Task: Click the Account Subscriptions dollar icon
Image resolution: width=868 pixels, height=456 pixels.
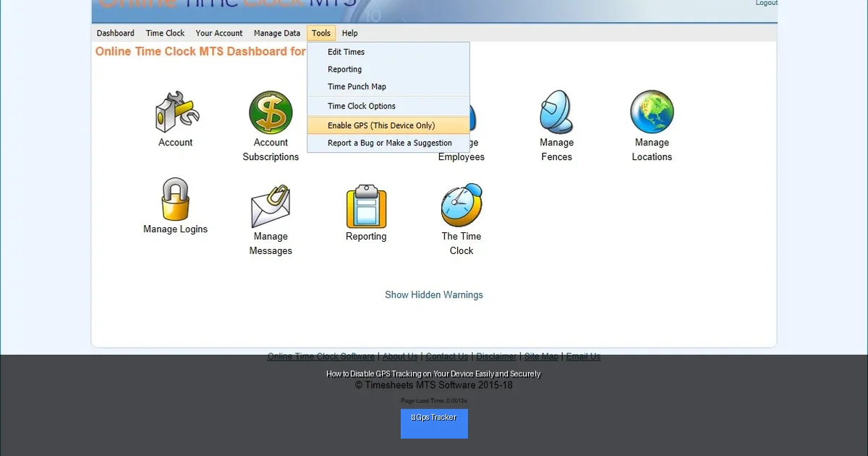Action: pyautogui.click(x=271, y=114)
